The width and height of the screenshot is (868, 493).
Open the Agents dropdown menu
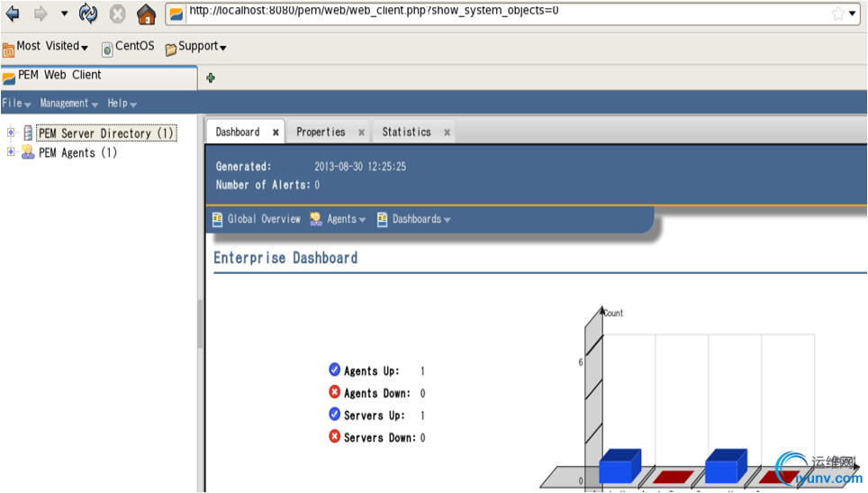click(346, 219)
